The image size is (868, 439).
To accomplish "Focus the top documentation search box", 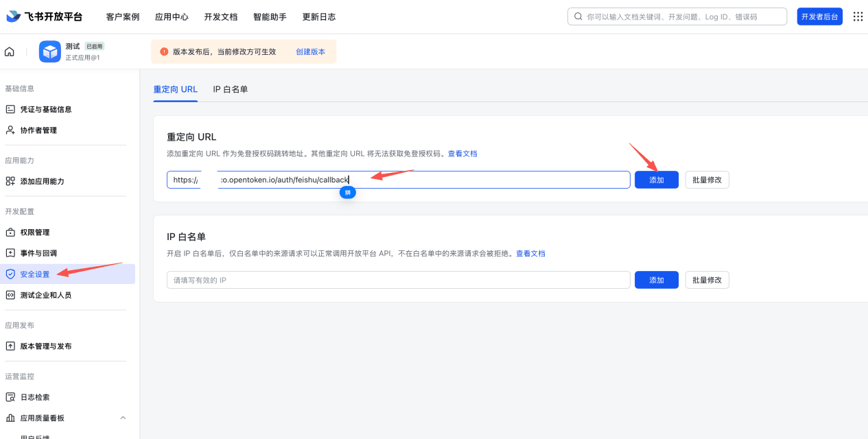I will pyautogui.click(x=677, y=16).
